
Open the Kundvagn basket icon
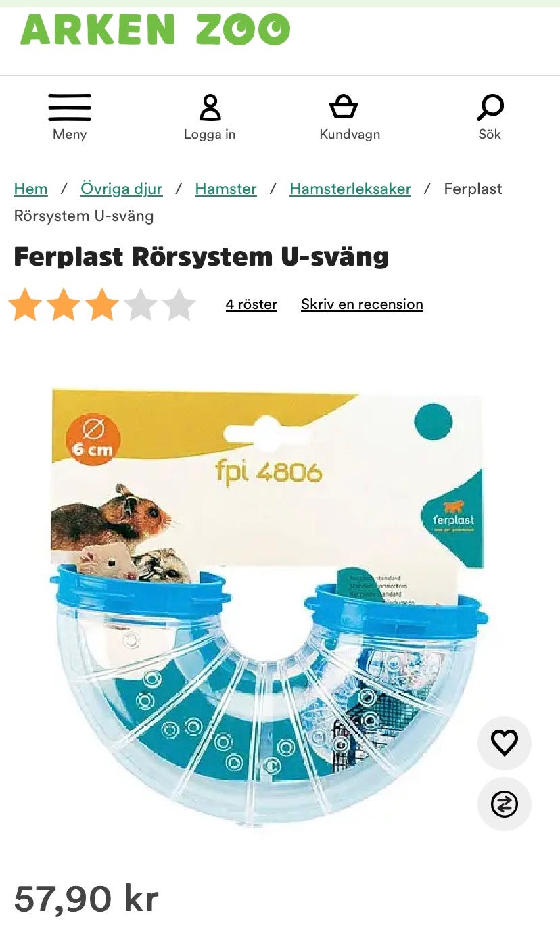[344, 107]
